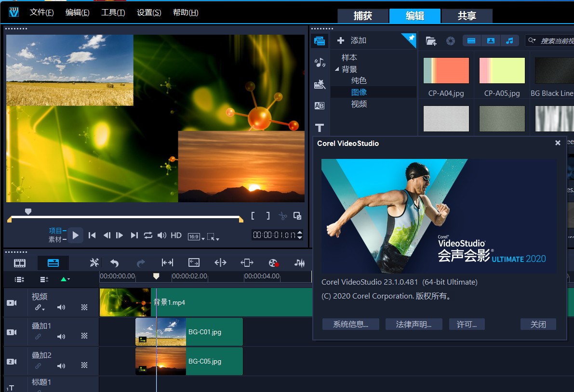Open the 设置(S) menu
Image resolution: width=574 pixels, height=392 pixels.
coord(149,13)
